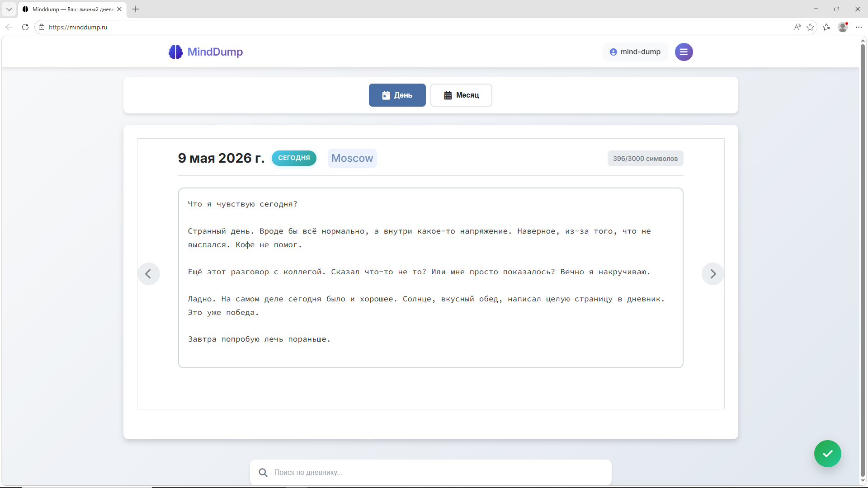The height and width of the screenshot is (488, 868).
Task: Click the 396/3000 символов counter
Action: click(645, 159)
